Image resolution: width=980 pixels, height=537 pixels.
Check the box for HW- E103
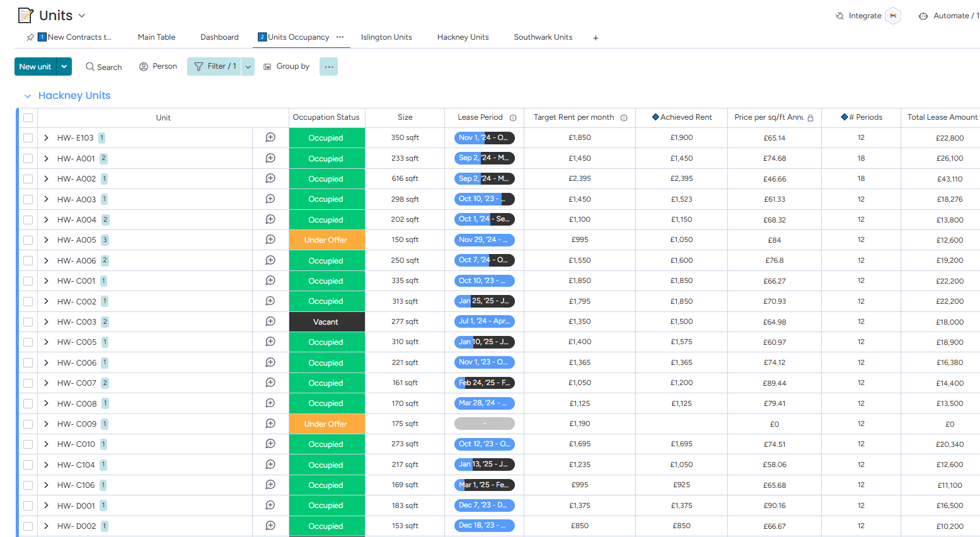pos(28,138)
